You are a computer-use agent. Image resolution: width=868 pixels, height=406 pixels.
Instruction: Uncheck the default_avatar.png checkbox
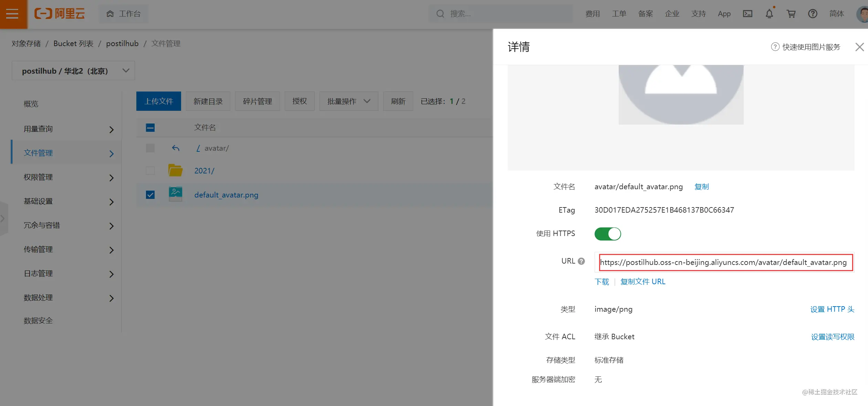click(x=150, y=195)
